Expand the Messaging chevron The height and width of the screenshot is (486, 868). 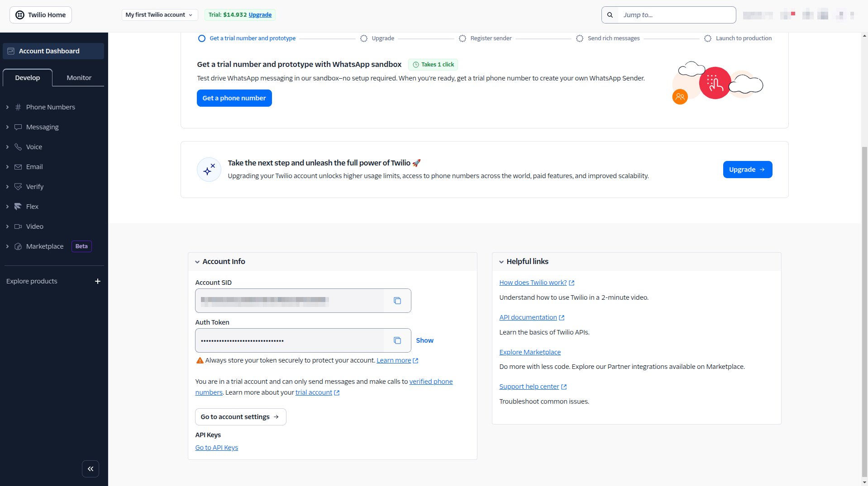click(7, 127)
